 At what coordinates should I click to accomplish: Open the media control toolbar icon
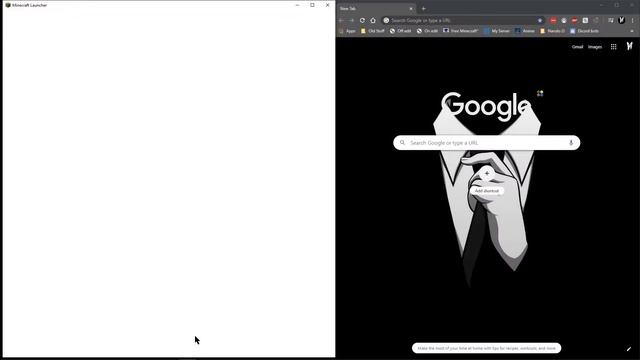coord(611,20)
